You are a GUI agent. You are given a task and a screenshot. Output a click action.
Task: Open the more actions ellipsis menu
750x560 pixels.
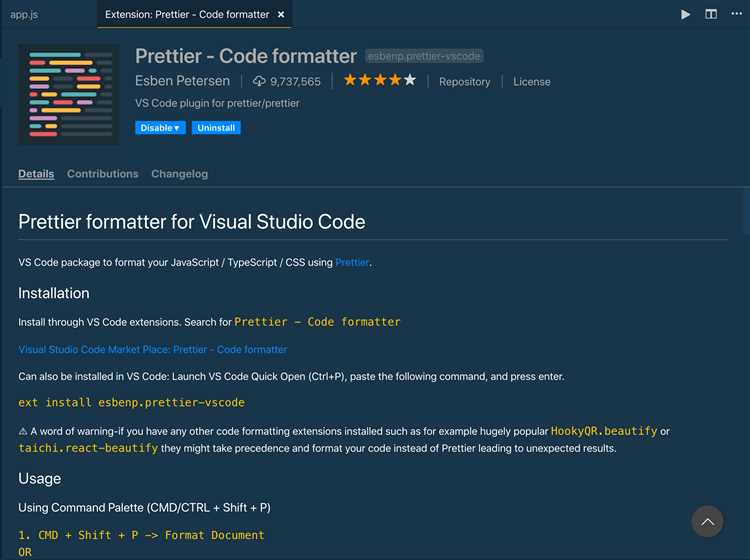pos(737,13)
